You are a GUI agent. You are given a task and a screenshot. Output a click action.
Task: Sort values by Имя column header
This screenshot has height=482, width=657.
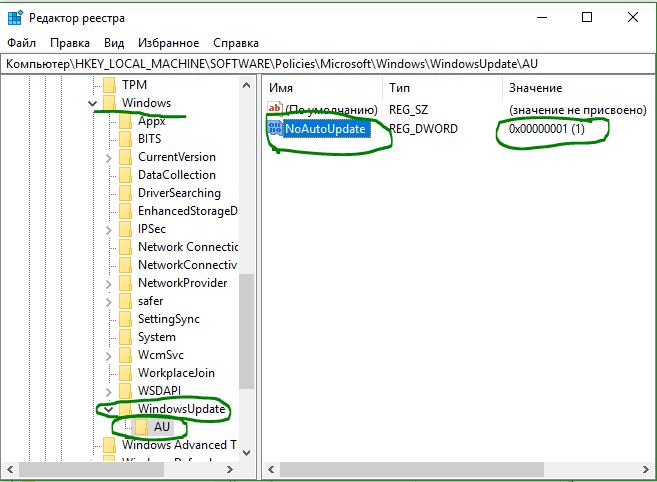[323, 88]
